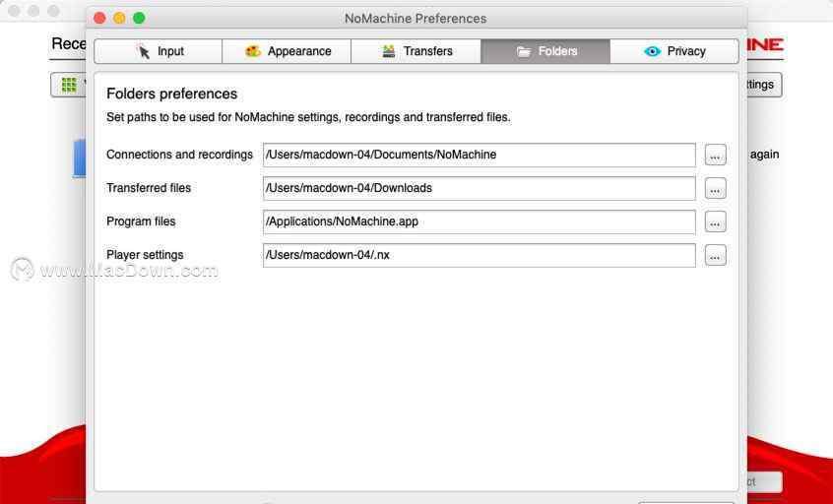Maximize Preferences window with green button
The height and width of the screenshot is (504, 833).
pyautogui.click(x=139, y=18)
